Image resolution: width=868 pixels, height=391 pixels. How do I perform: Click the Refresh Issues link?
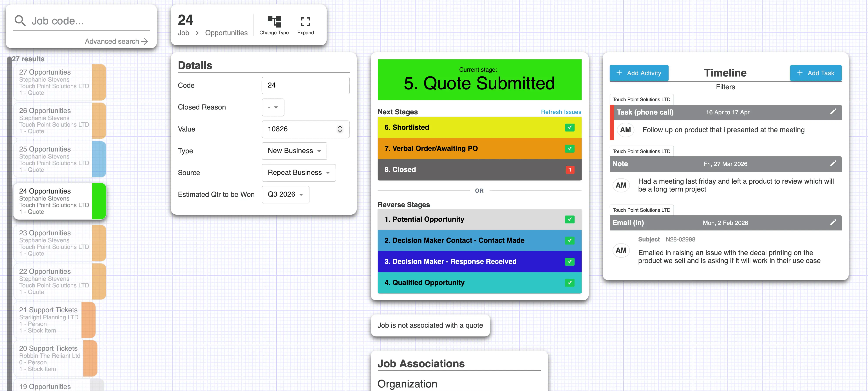pyautogui.click(x=561, y=112)
